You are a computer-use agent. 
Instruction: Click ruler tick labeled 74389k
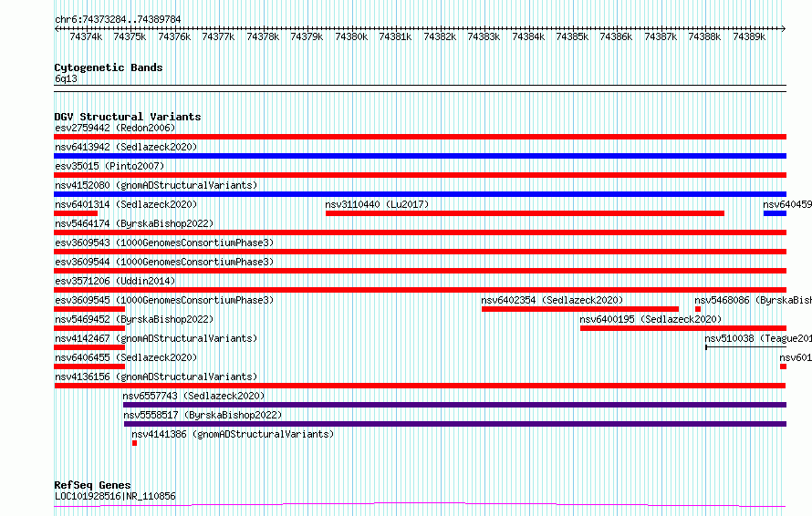click(749, 36)
